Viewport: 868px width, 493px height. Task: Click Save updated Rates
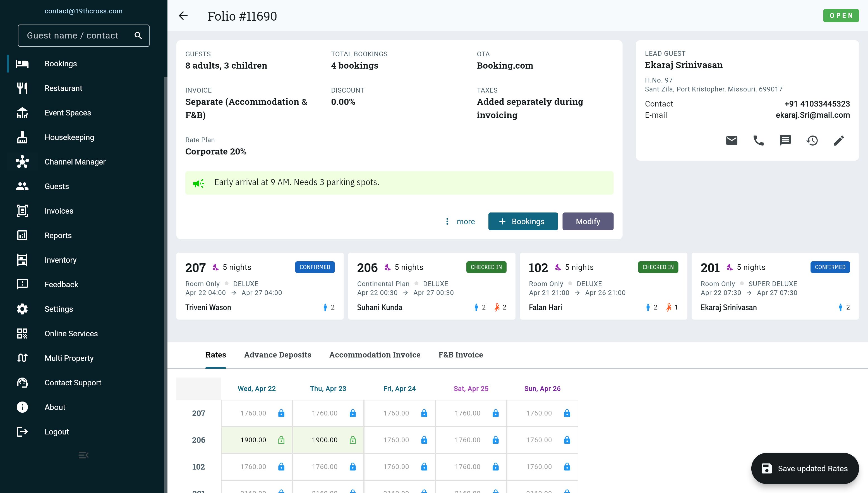805,468
